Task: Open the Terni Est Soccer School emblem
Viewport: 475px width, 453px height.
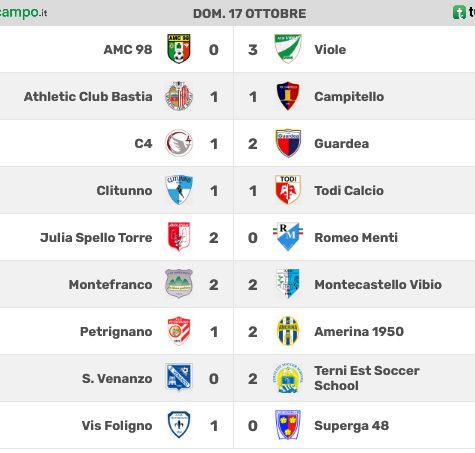Action: pos(288,378)
